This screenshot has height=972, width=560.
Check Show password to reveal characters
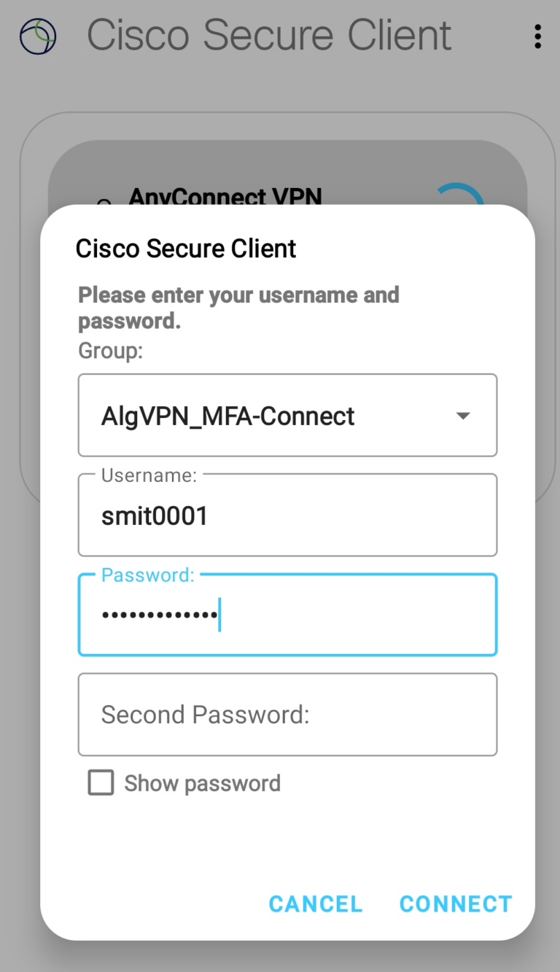point(101,782)
